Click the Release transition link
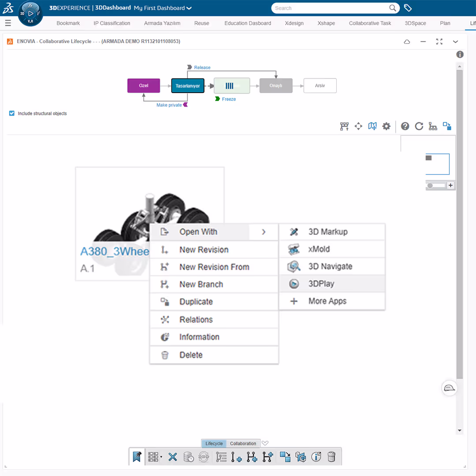This screenshot has height=476, width=476. [x=202, y=67]
